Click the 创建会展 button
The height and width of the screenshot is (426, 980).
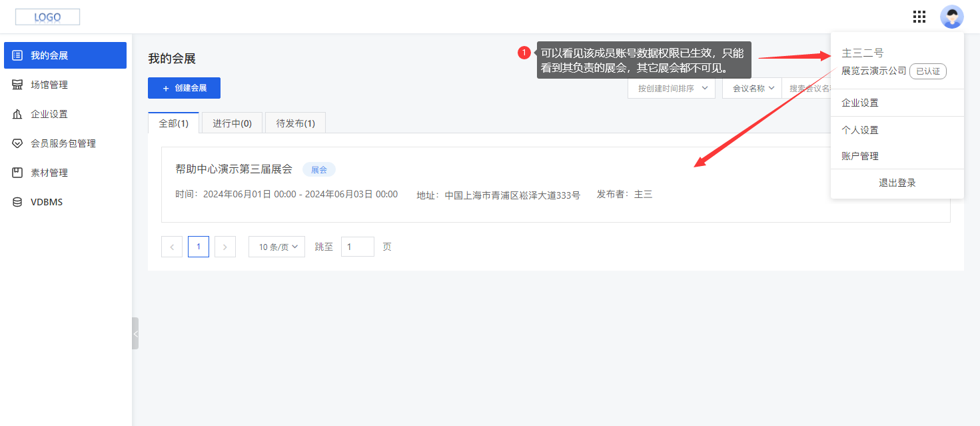click(184, 87)
